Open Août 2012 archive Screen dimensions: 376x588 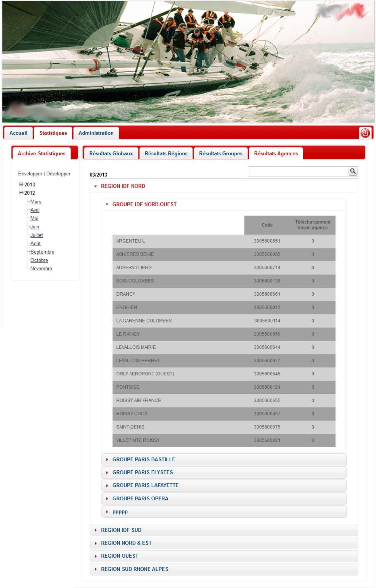click(35, 244)
